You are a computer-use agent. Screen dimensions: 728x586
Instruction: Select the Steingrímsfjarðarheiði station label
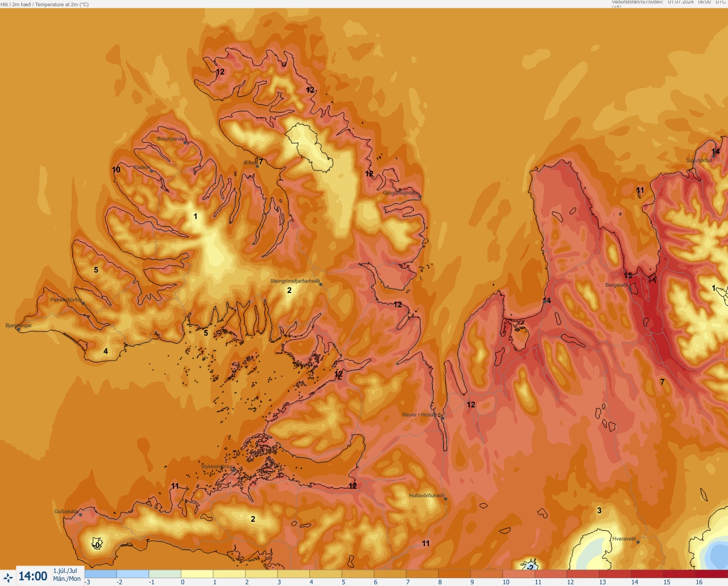(x=295, y=281)
